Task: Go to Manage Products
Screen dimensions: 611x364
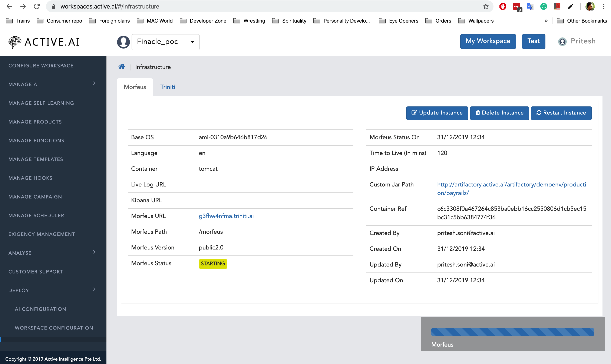Action: coord(35,122)
